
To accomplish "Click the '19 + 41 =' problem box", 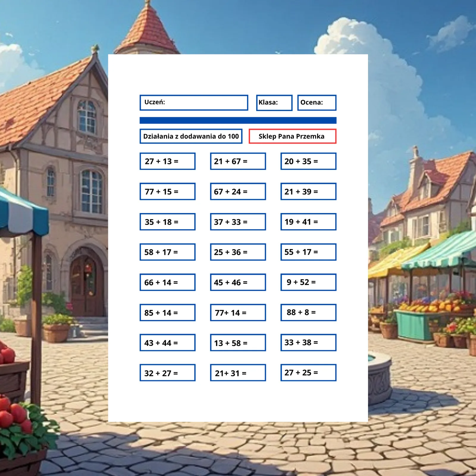I will point(309,222).
